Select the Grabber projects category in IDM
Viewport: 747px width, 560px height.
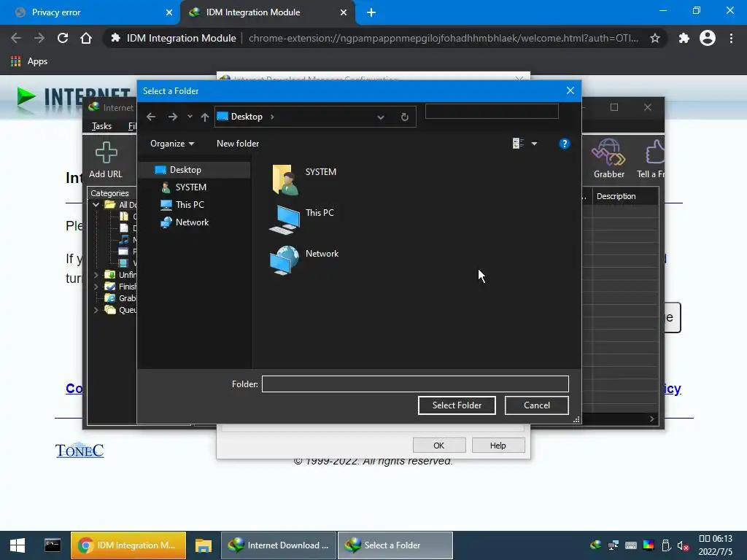(120, 298)
